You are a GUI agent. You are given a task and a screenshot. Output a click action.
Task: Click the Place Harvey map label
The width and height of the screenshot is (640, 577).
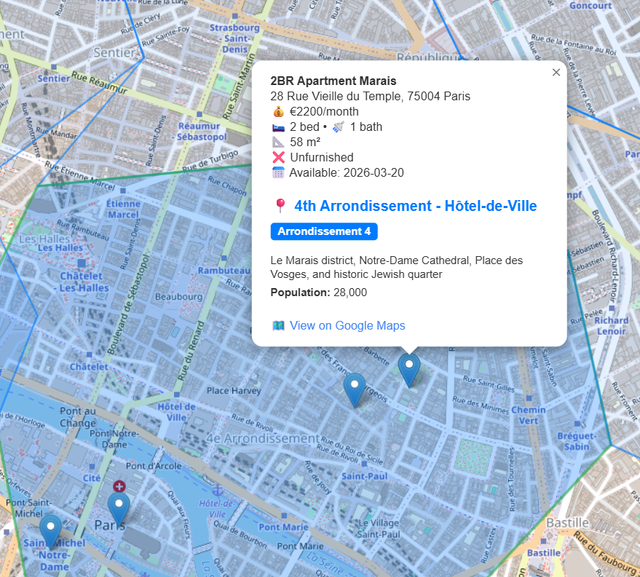point(233,391)
